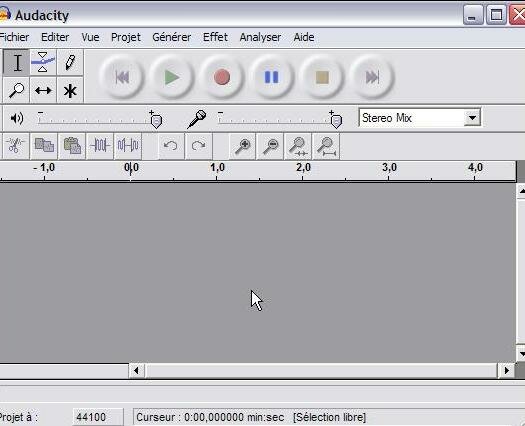
Task: Select the Multi-tool asterisk icon
Action: (70, 90)
